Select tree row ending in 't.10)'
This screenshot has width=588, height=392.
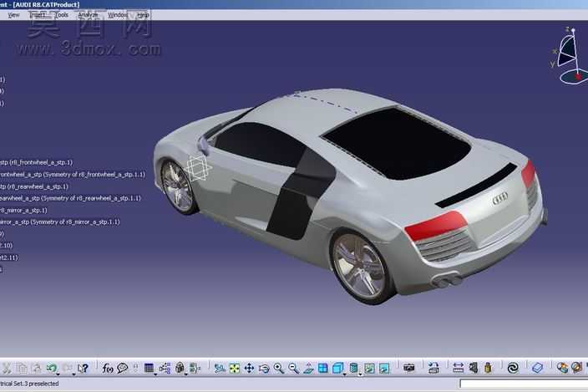click(x=7, y=246)
